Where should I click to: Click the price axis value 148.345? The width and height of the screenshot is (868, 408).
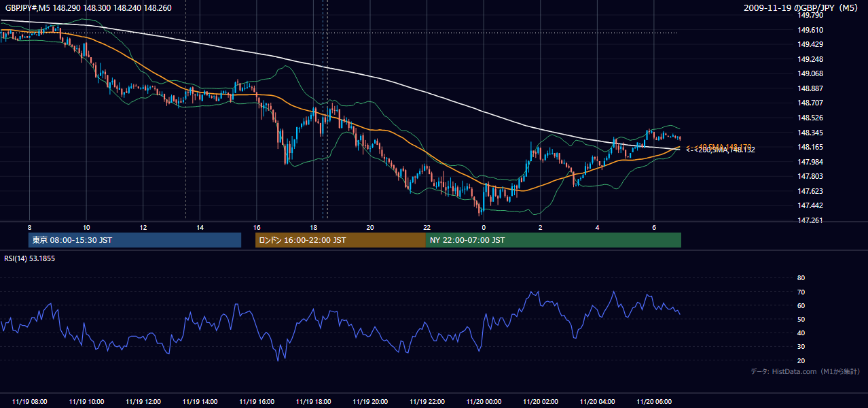[810, 133]
